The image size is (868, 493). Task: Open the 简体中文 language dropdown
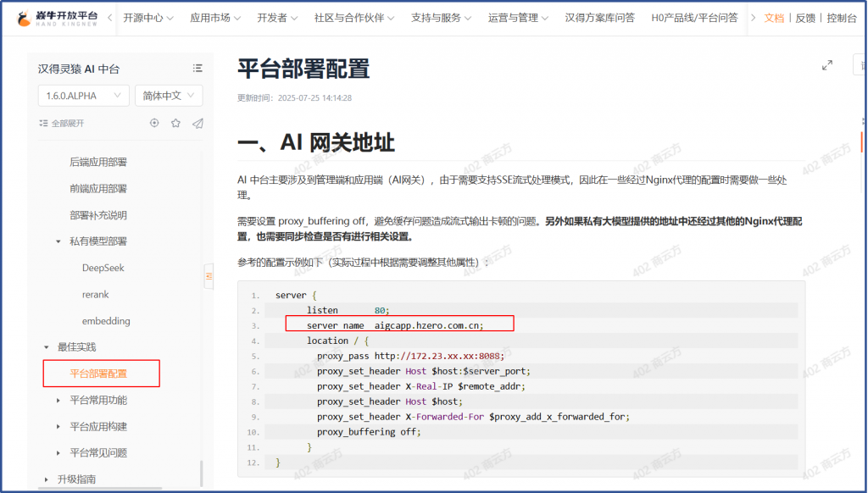[168, 96]
